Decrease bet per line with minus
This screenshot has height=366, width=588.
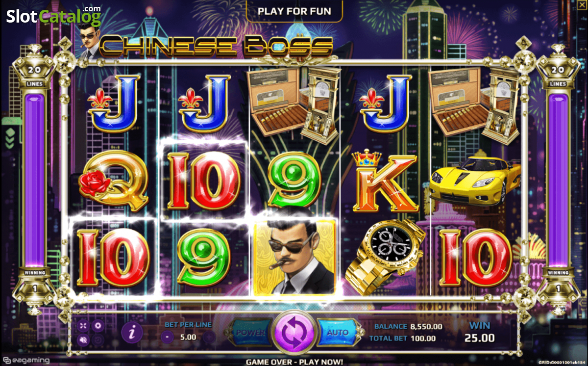(x=168, y=337)
